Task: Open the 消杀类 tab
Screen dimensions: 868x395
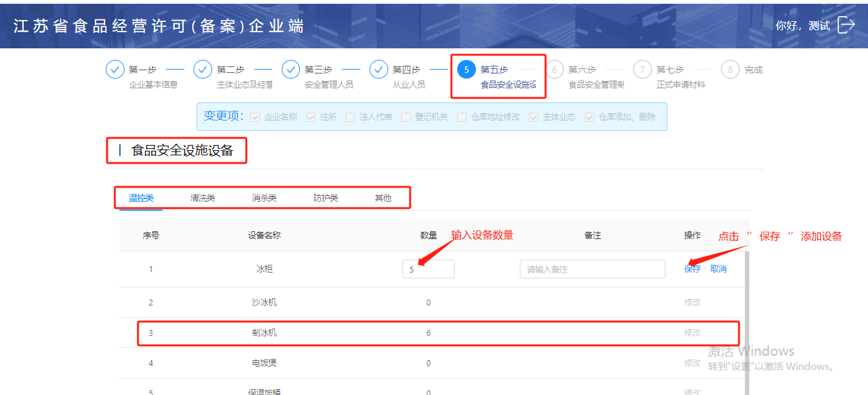Action: click(264, 198)
